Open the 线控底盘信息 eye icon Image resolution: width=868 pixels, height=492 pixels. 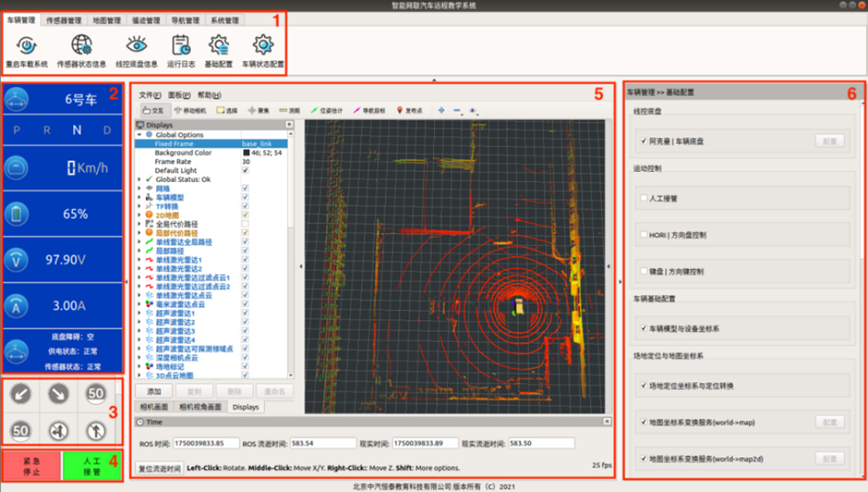135,46
